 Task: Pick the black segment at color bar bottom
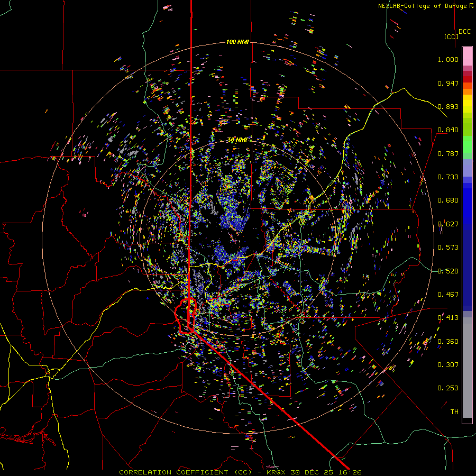click(x=467, y=420)
